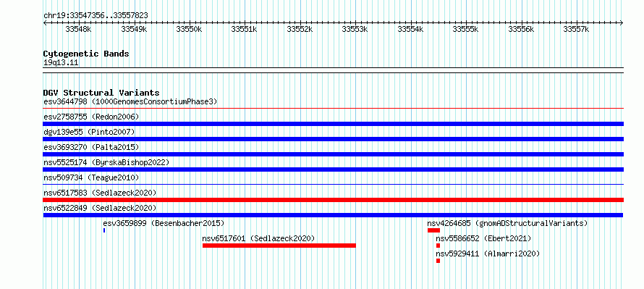
Task: Click the 33549k ruler tick label
Action: pos(134,30)
